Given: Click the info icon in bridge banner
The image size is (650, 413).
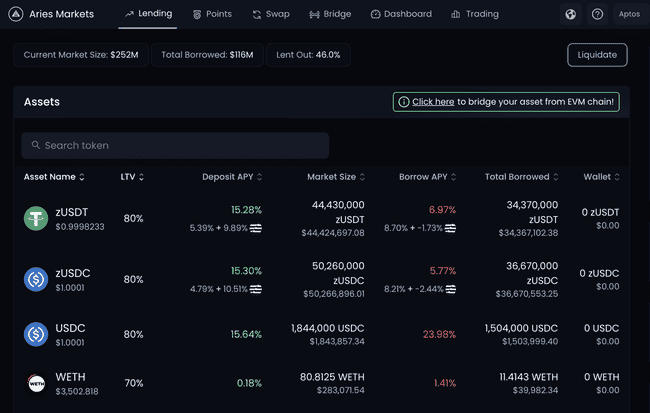Looking at the screenshot, I should (403, 102).
